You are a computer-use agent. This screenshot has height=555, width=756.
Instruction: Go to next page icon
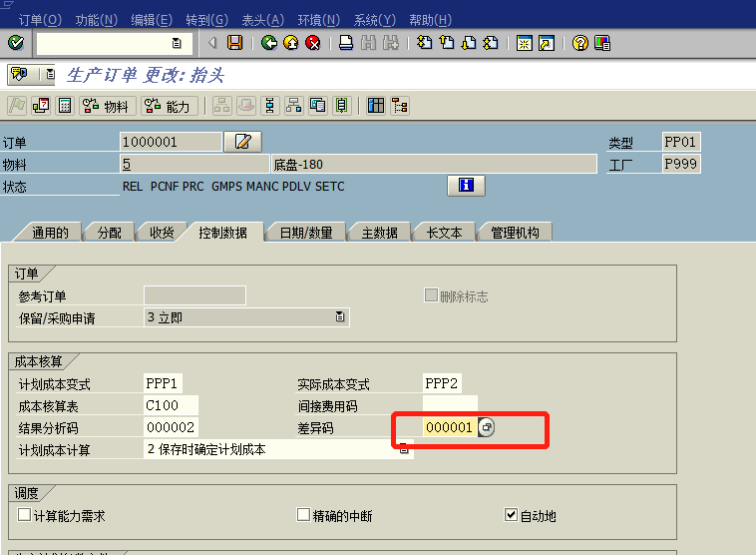coord(469,43)
